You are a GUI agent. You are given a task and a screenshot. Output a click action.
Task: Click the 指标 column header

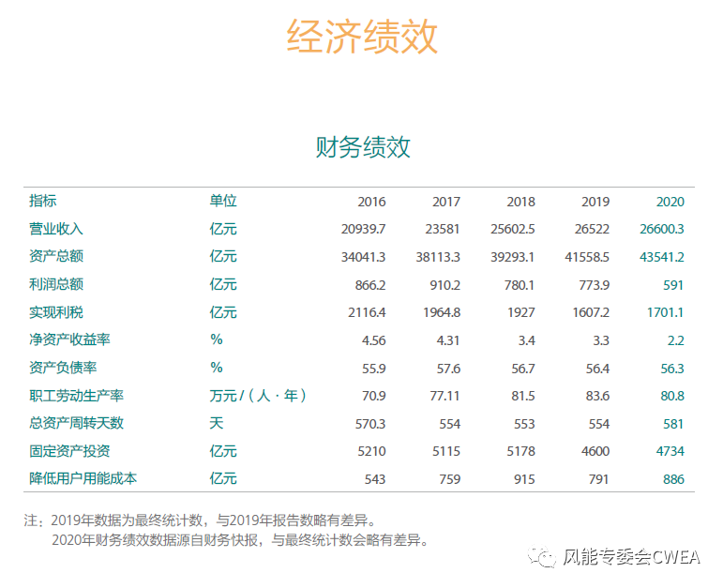43,201
